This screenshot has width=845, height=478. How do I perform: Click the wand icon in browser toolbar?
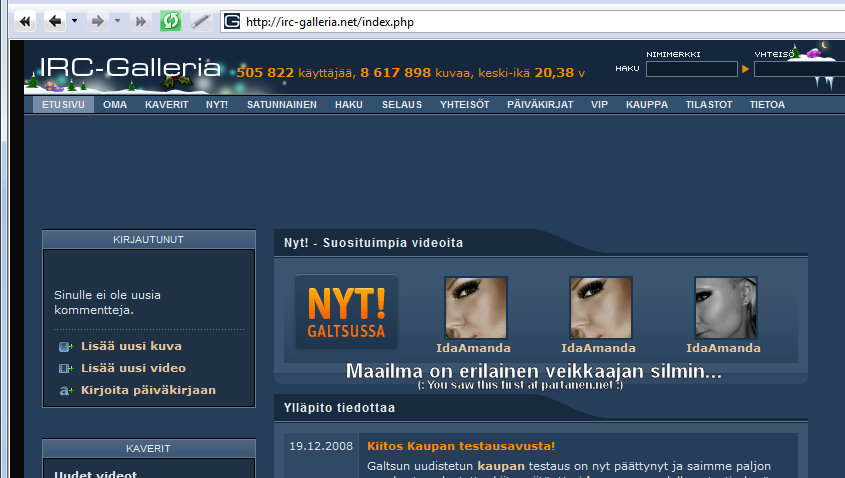tap(200, 22)
